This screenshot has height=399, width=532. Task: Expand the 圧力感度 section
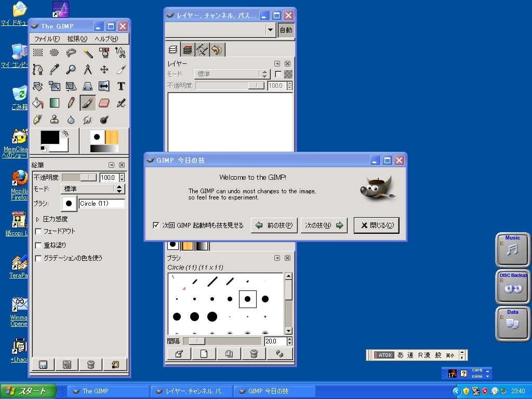tap(37, 220)
